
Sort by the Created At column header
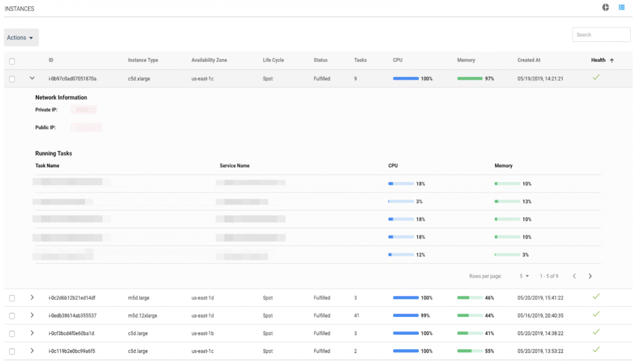(529, 60)
